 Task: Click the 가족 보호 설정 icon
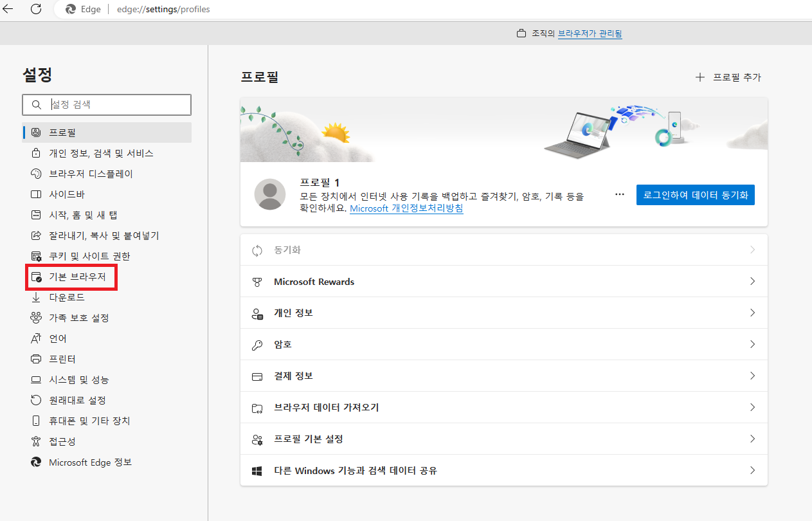[36, 318]
